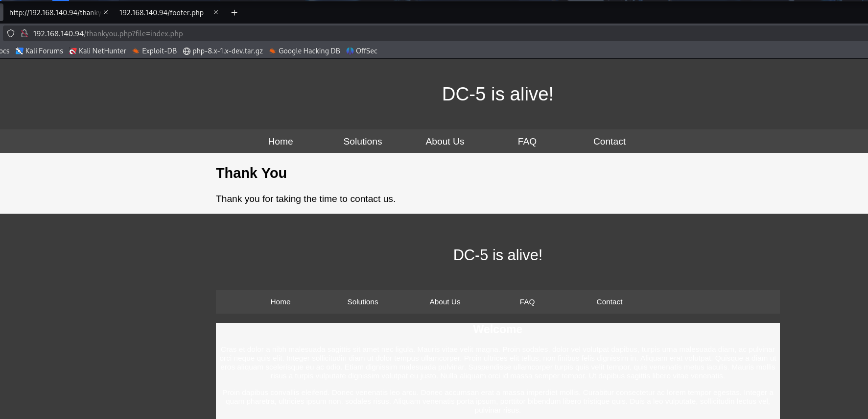Open the php-8.x-1.x-dev.tar.gz bookmark

pos(223,51)
